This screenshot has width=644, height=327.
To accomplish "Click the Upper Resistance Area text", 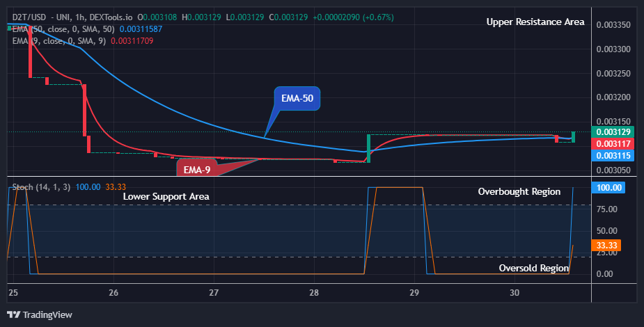I will (x=535, y=22).
